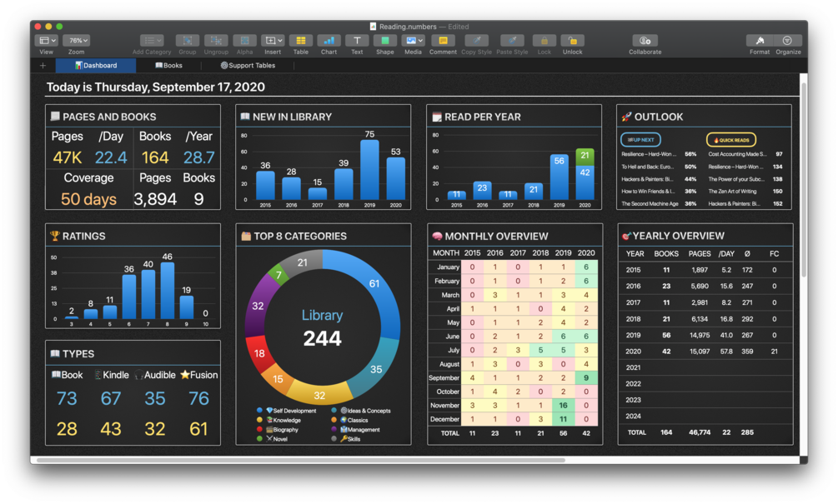The image size is (838, 504).
Task: Open the Shape picker icon
Action: [x=384, y=41]
